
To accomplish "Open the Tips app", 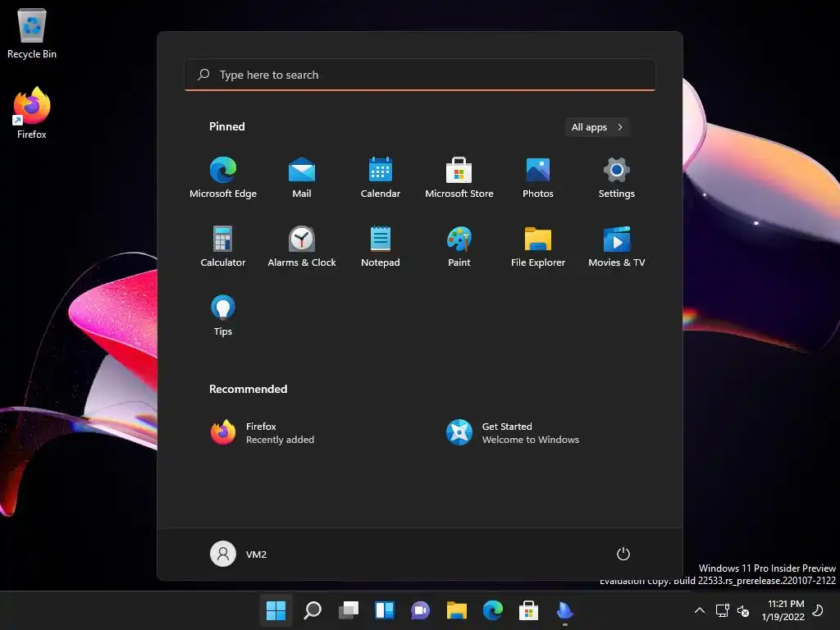I will (223, 316).
